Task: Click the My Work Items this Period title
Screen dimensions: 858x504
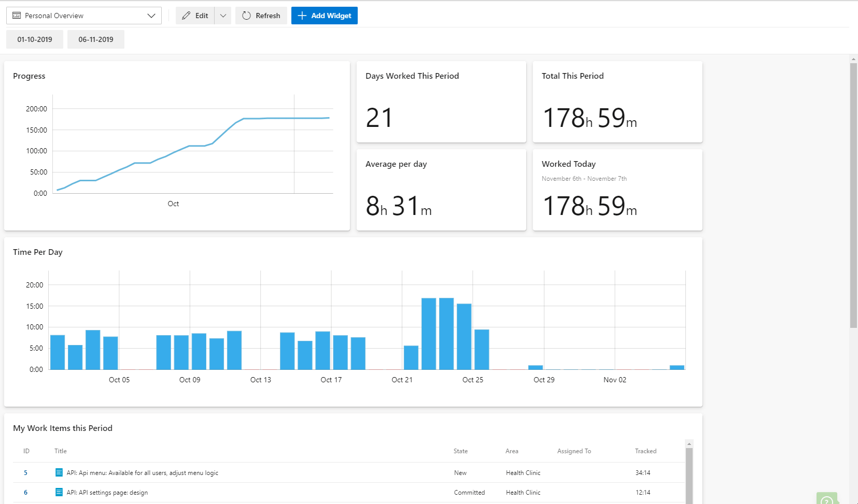Action: (63, 428)
